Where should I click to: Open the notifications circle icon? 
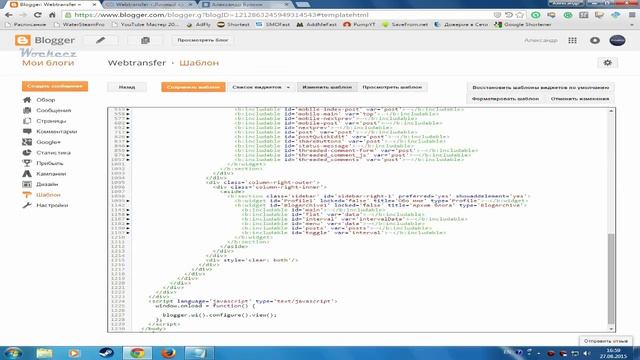tap(595, 40)
